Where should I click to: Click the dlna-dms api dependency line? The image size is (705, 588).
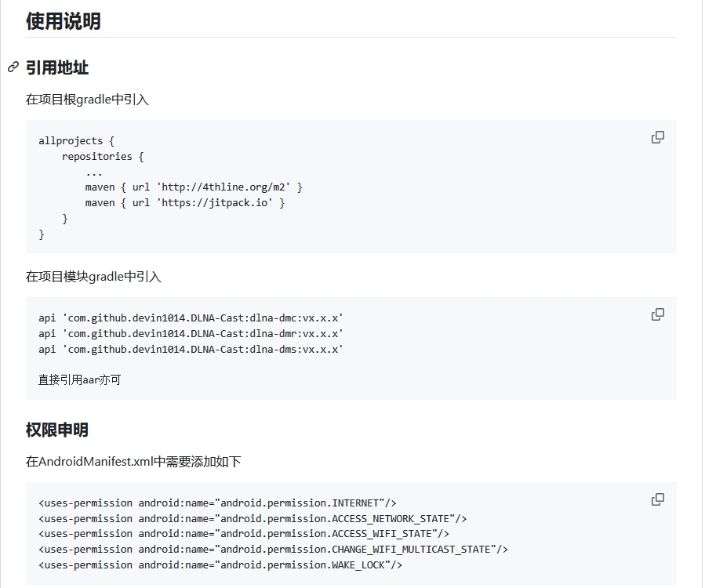pos(191,349)
